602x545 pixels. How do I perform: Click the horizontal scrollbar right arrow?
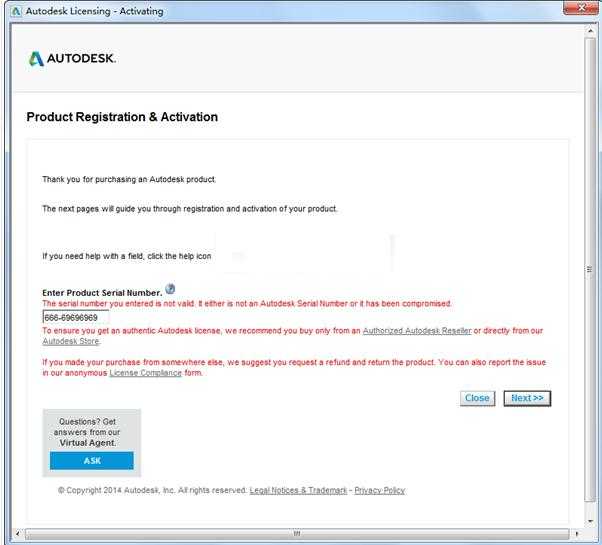tap(577, 533)
